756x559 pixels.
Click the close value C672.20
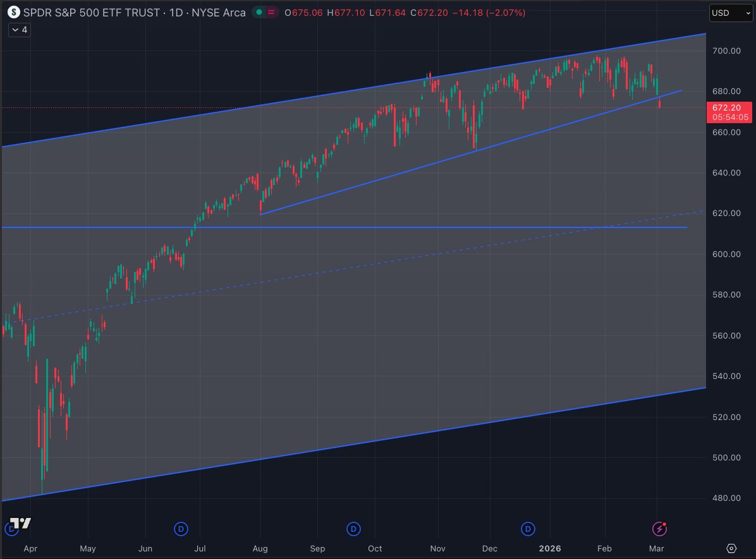pyautogui.click(x=429, y=13)
